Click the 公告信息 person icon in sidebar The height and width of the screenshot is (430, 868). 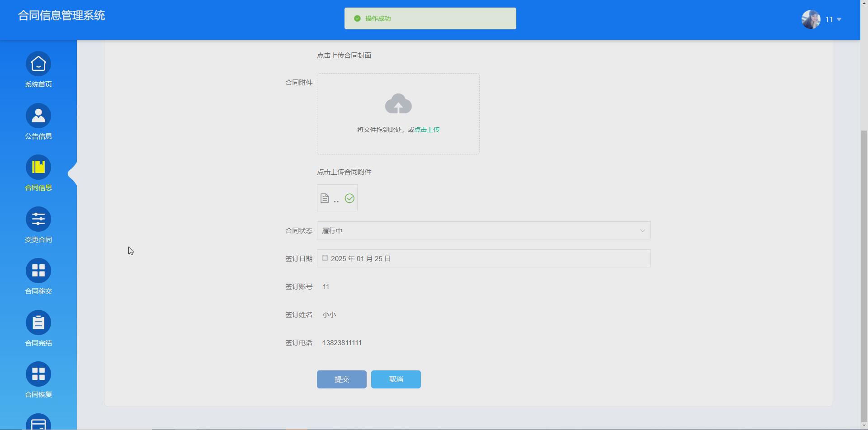click(x=38, y=116)
